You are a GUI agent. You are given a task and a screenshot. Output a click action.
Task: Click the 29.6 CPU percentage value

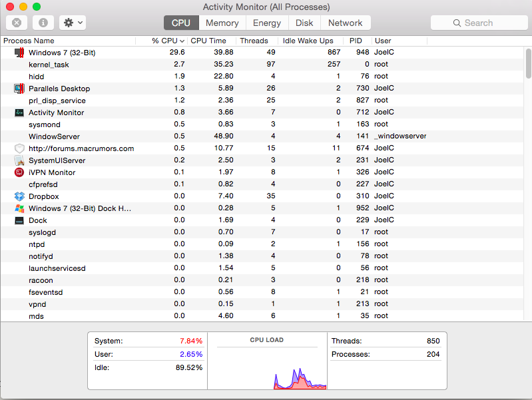(x=177, y=53)
